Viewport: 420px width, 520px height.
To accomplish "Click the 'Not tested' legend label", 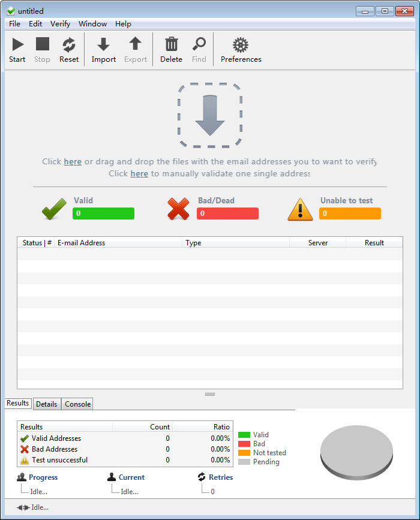I will 269,453.
